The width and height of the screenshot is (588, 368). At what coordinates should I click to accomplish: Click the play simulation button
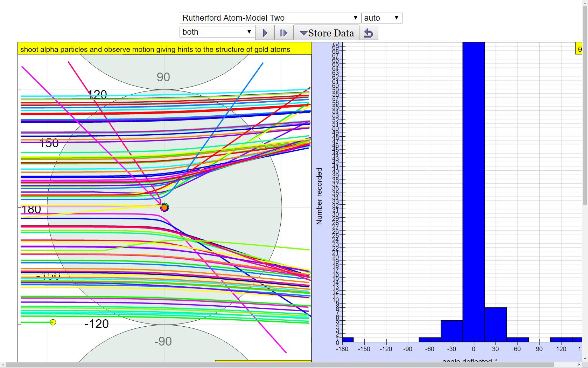pos(265,33)
